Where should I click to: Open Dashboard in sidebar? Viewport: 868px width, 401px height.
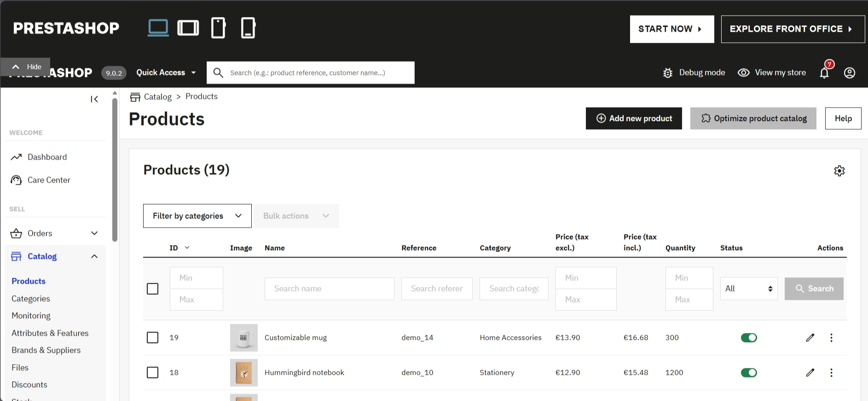point(47,157)
